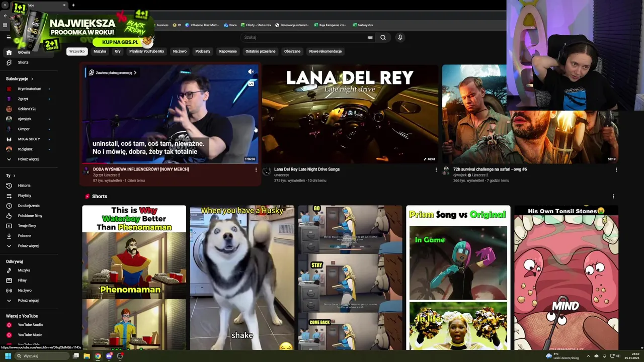Open YouTube Studio link

pyautogui.click(x=28, y=325)
